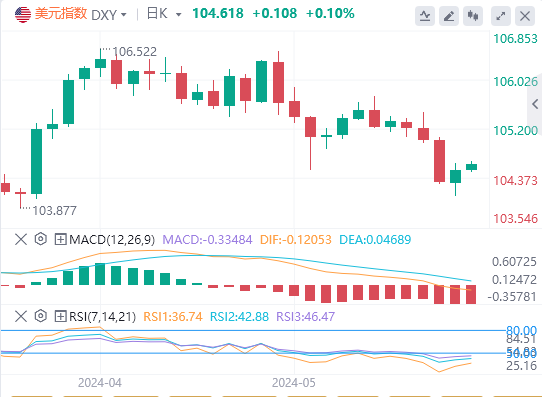The image size is (542, 397).
Task: Click the last green candlestick on chart
Action: click(471, 167)
